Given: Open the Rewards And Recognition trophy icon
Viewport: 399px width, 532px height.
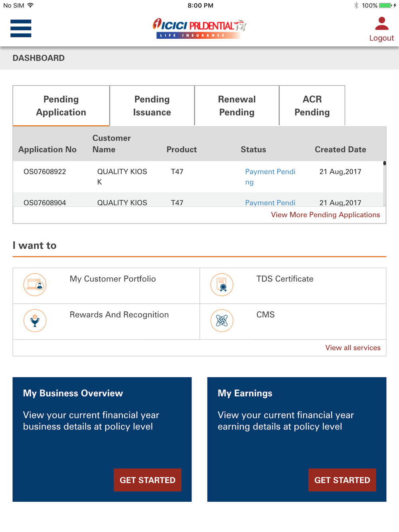Looking at the screenshot, I should click(x=35, y=321).
